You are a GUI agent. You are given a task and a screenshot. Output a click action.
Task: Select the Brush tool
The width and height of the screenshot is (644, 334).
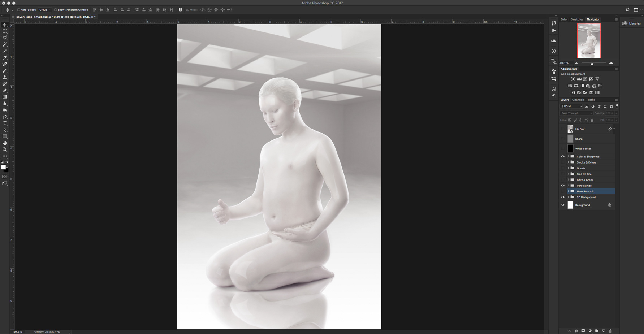tap(5, 71)
